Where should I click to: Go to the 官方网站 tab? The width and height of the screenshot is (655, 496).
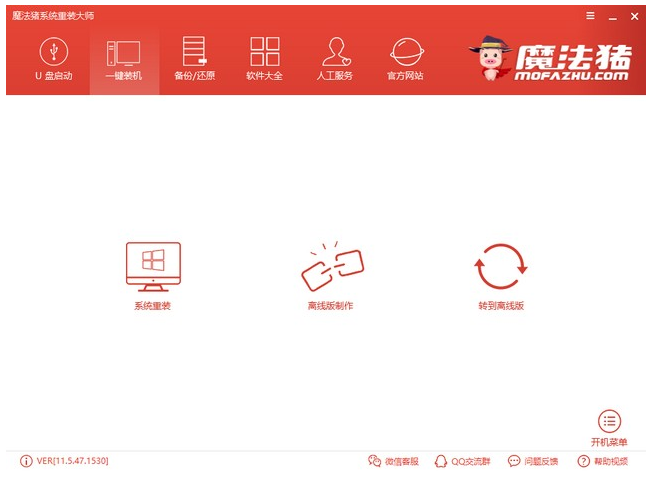coord(405,59)
